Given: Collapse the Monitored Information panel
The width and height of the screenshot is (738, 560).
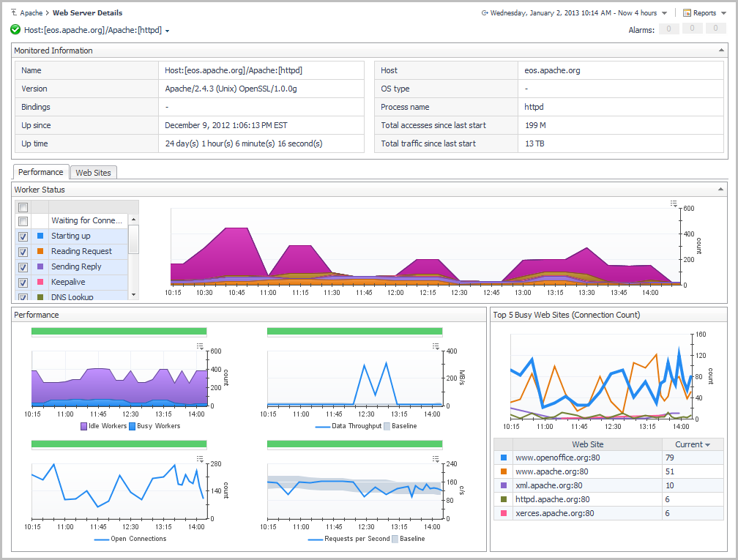Looking at the screenshot, I should (722, 51).
